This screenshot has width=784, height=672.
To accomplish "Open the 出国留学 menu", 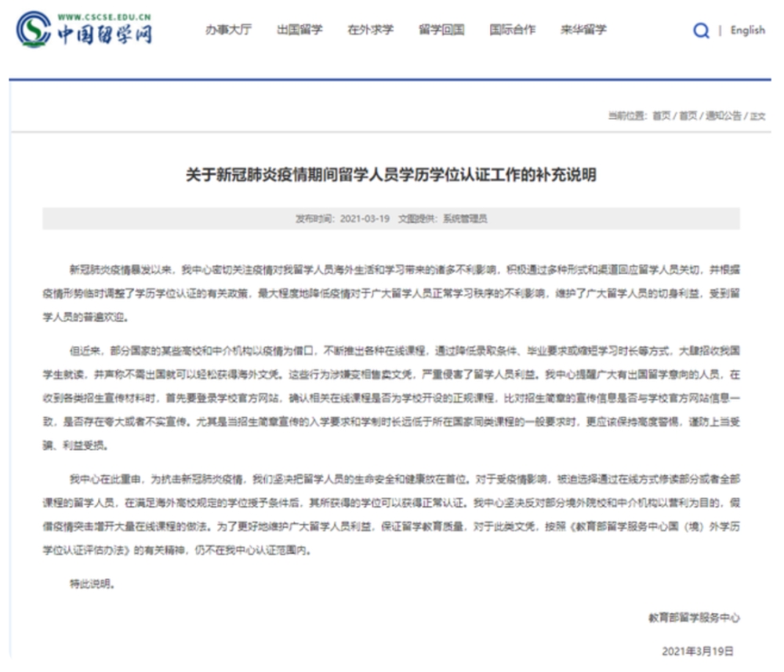I will pyautogui.click(x=299, y=30).
